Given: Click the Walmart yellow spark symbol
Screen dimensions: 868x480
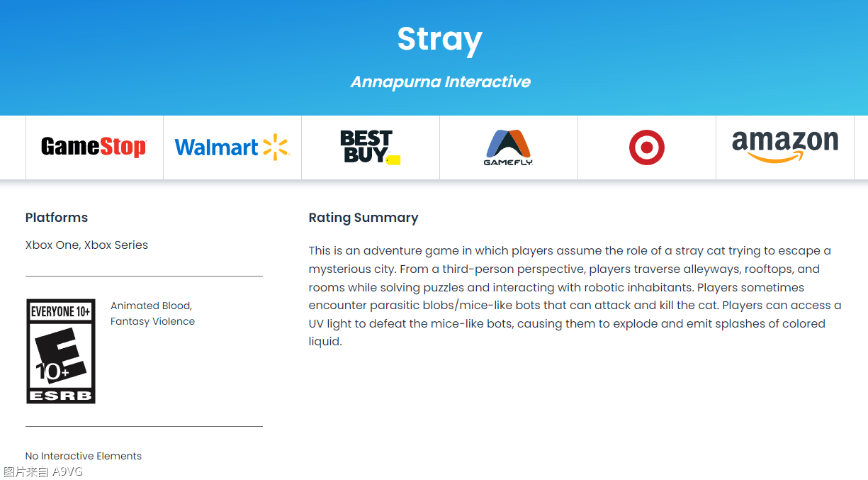Looking at the screenshot, I should pos(276,147).
